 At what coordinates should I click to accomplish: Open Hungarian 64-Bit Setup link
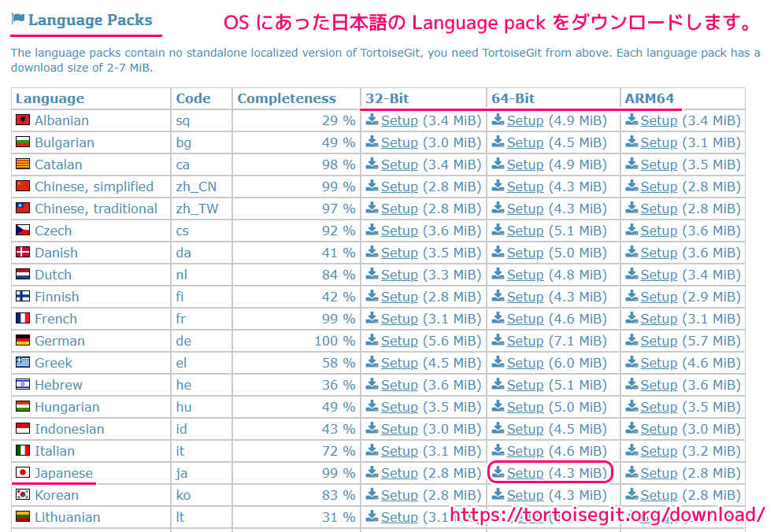(x=525, y=407)
